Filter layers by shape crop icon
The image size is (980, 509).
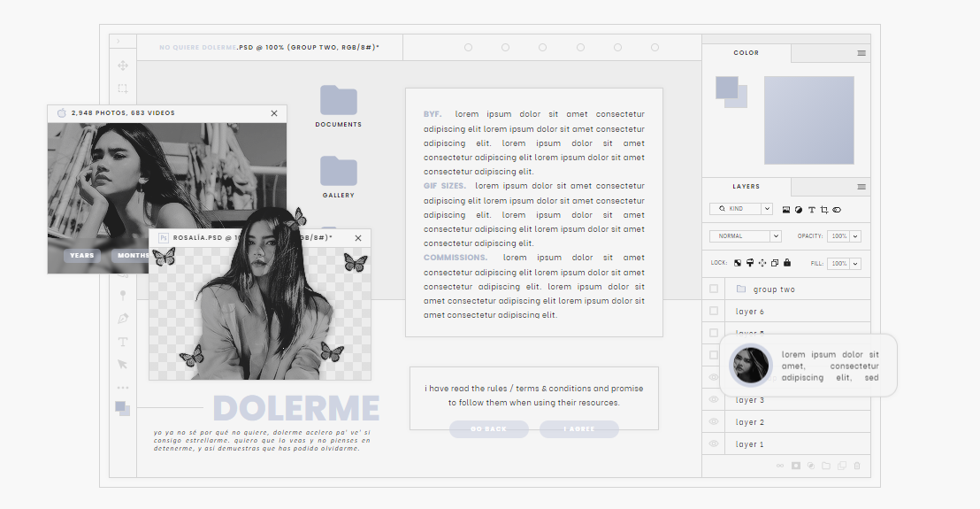(x=824, y=210)
